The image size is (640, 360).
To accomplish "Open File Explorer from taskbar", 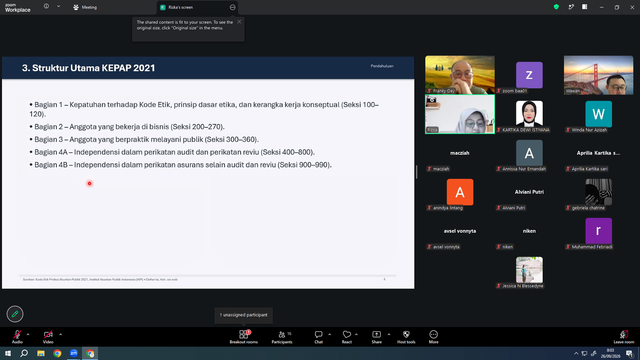I will [x=41, y=353].
